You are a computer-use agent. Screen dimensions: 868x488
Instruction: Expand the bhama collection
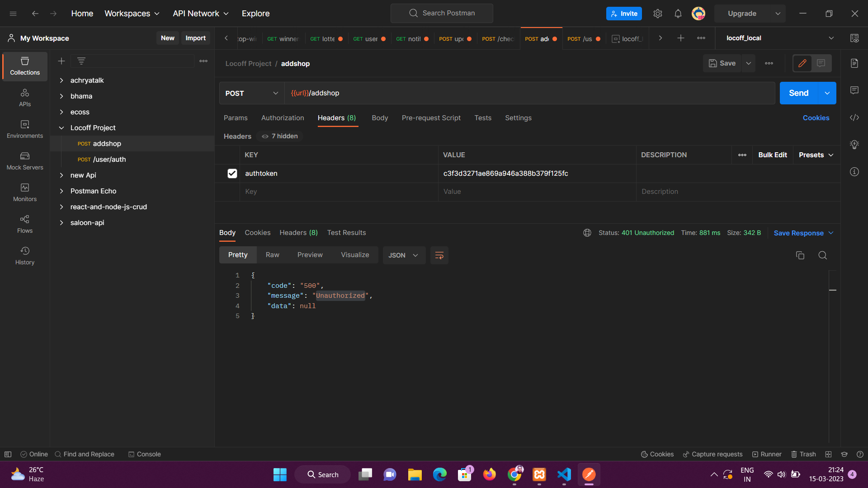pos(61,96)
